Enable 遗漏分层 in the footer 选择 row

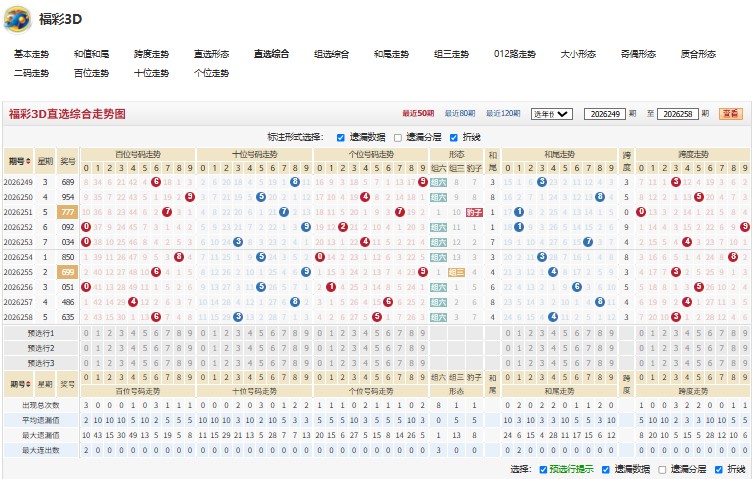(x=662, y=469)
